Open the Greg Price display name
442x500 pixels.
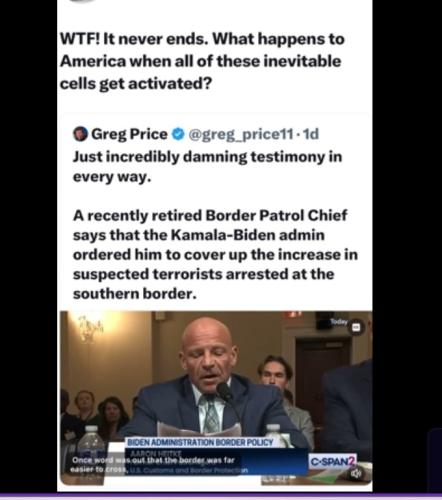pos(129,134)
